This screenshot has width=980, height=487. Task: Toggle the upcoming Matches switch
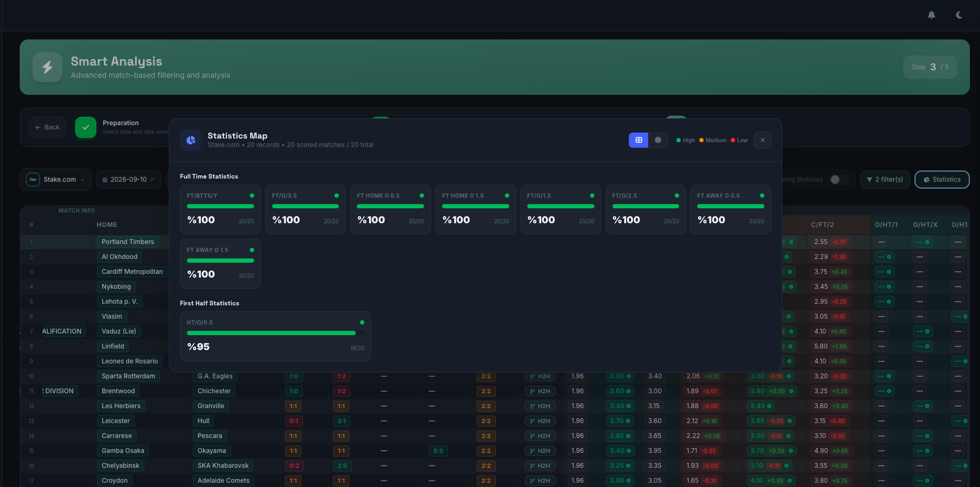tap(839, 180)
